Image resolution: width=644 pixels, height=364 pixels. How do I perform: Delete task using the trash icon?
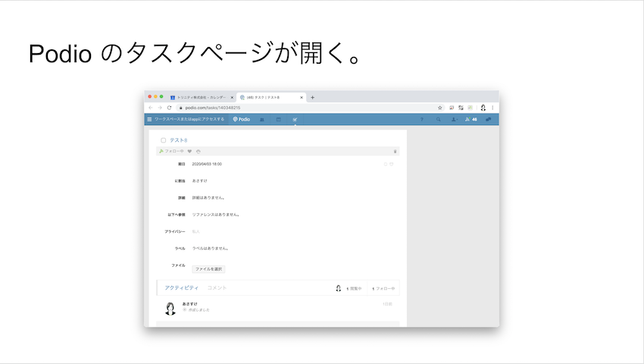coord(395,152)
